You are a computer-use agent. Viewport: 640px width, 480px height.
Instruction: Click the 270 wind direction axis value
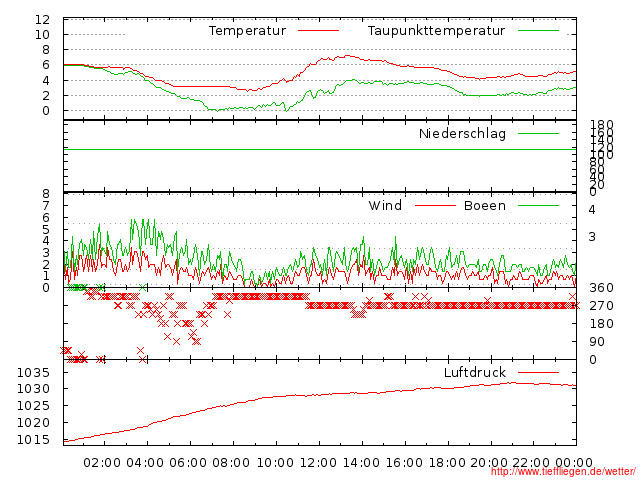(601, 306)
